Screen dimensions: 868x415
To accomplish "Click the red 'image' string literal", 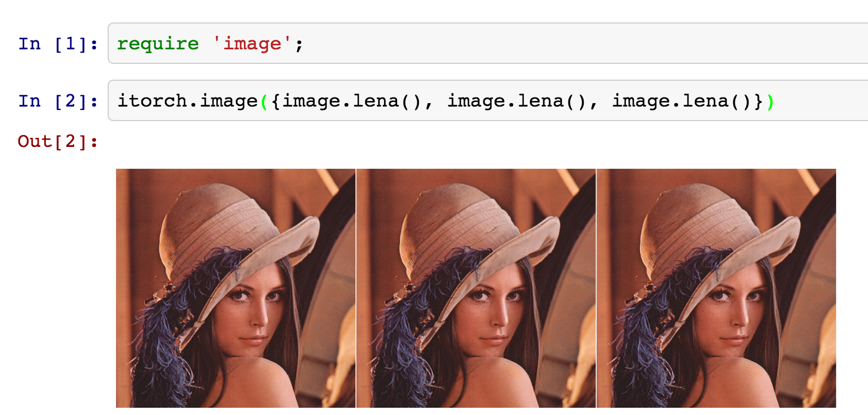I will coord(252,44).
